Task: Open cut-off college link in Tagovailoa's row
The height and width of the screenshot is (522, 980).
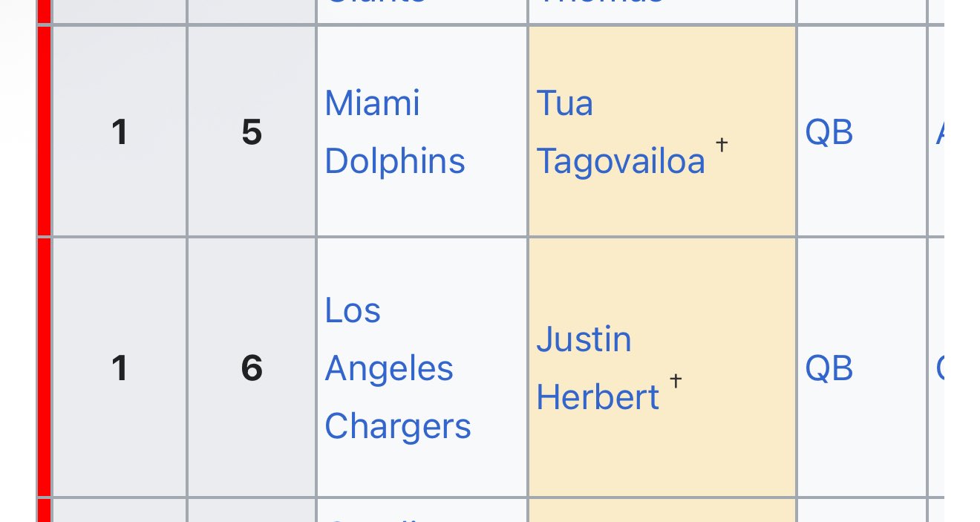Action: [x=940, y=132]
